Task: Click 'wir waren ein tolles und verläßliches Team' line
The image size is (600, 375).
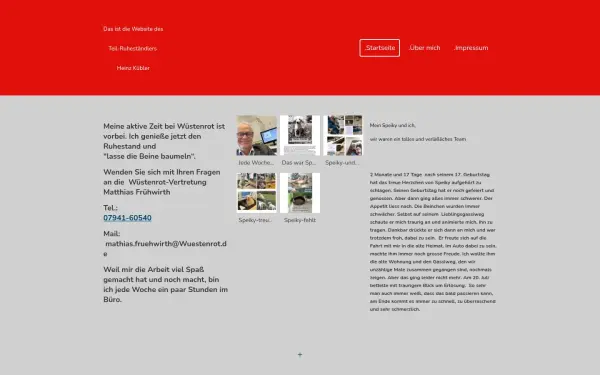Action: pos(418,139)
